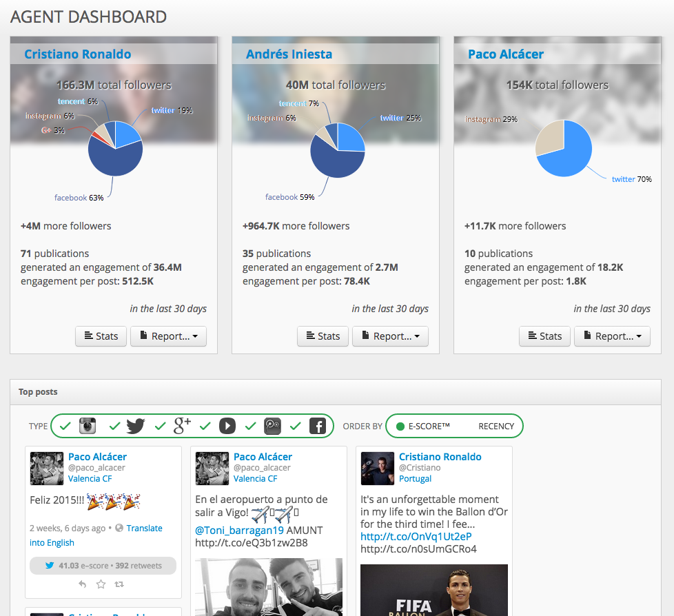Open the airport selfie photo
The image size is (674, 616).
click(269, 587)
